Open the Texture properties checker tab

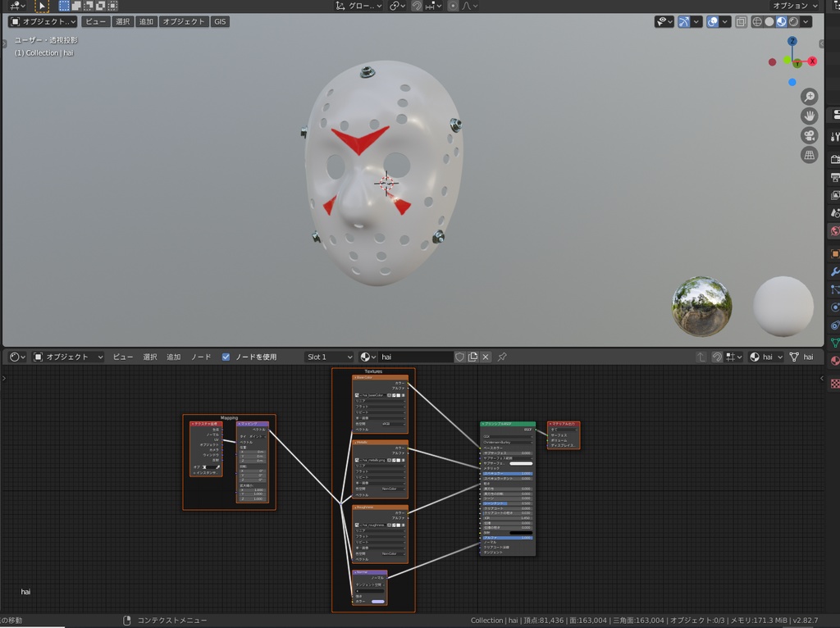pos(834,384)
